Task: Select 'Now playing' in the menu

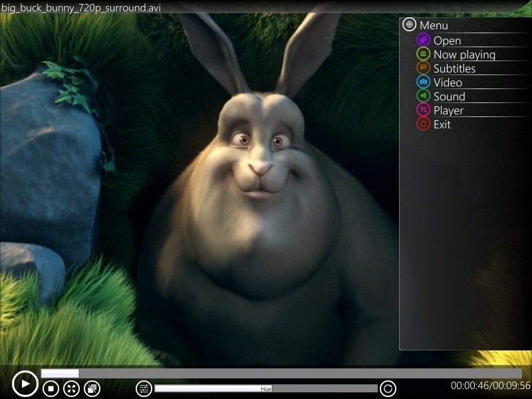Action: pos(464,55)
